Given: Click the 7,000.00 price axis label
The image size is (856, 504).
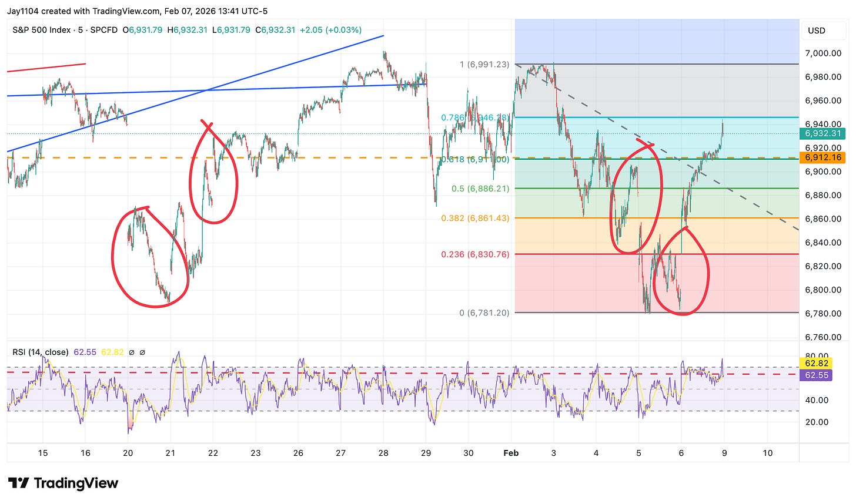Looking at the screenshot, I should point(823,53).
